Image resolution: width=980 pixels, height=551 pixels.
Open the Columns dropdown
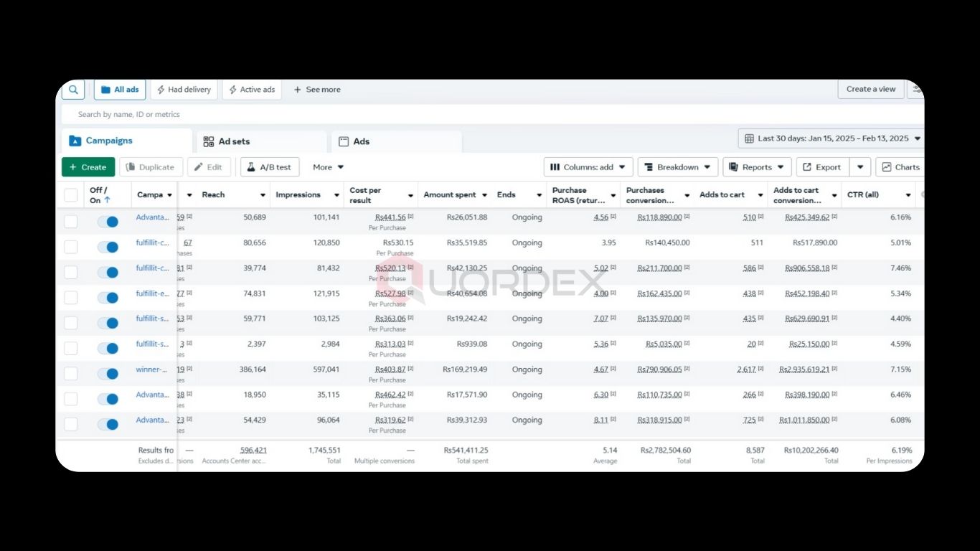pos(588,167)
